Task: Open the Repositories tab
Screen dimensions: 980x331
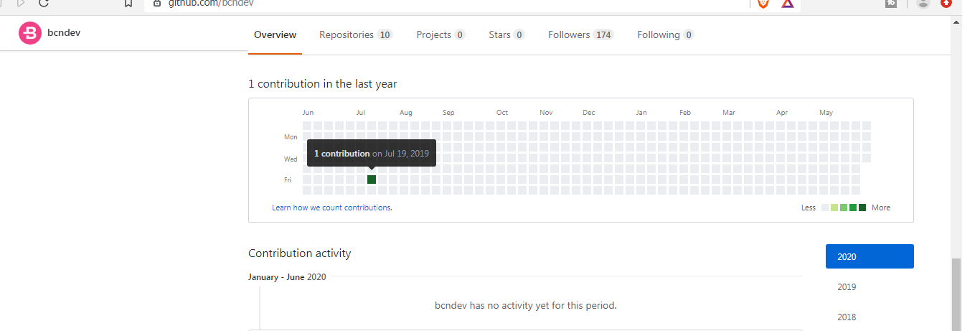Action: (x=355, y=34)
